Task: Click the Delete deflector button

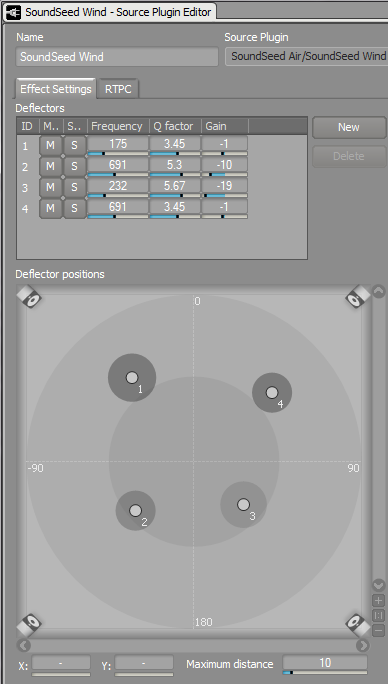Action: click(x=349, y=156)
